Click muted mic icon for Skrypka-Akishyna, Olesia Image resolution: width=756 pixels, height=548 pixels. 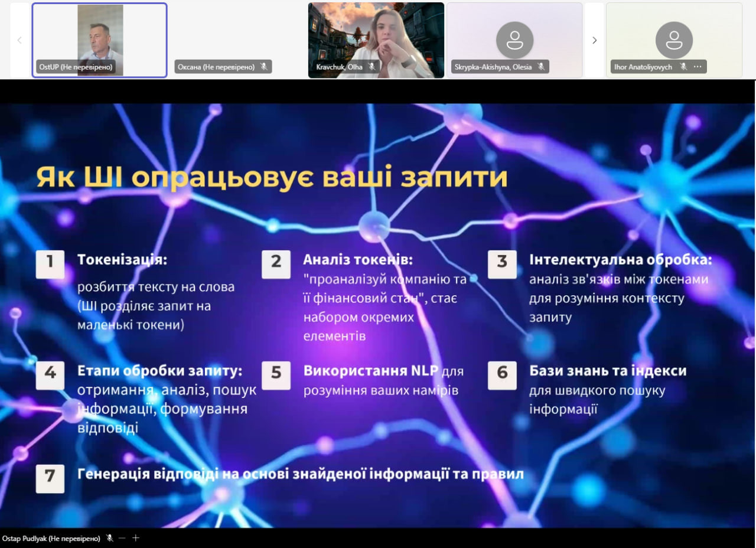540,67
